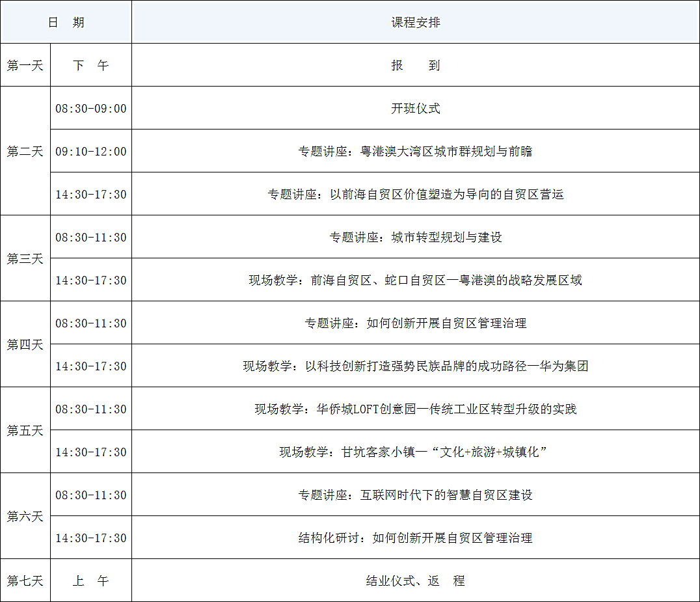Viewport: 700px width, 602px height.
Task: Click 14:30-17:30 beside 蛇口自贸区 field teaching
Action: tap(91, 280)
